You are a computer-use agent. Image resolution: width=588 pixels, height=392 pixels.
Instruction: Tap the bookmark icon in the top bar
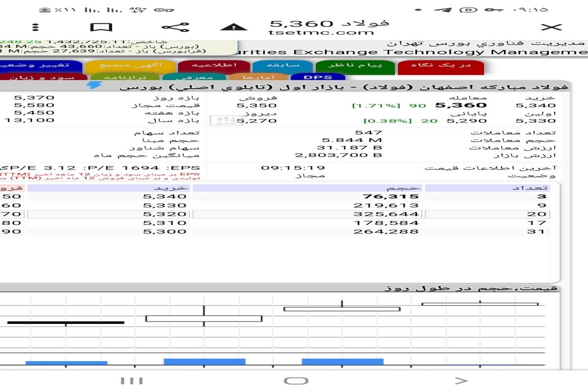coord(101,27)
